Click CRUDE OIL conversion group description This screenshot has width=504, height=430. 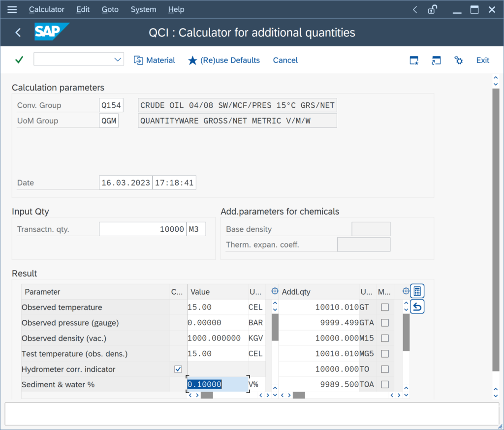point(237,105)
